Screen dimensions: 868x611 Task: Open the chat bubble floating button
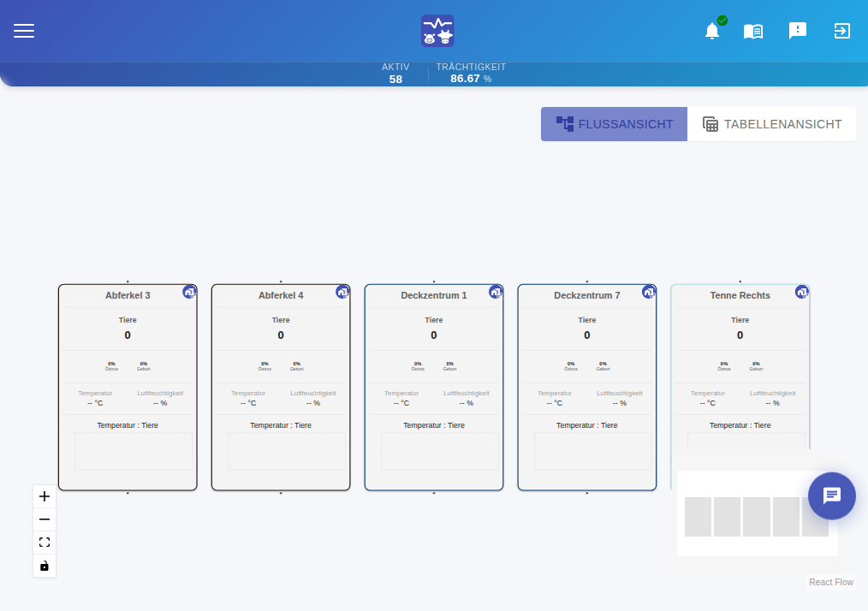(x=831, y=495)
